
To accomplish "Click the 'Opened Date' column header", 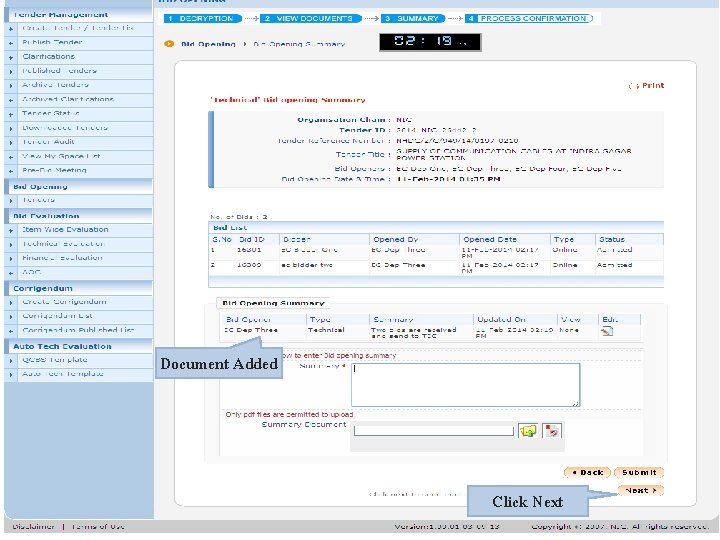I will point(490,240).
